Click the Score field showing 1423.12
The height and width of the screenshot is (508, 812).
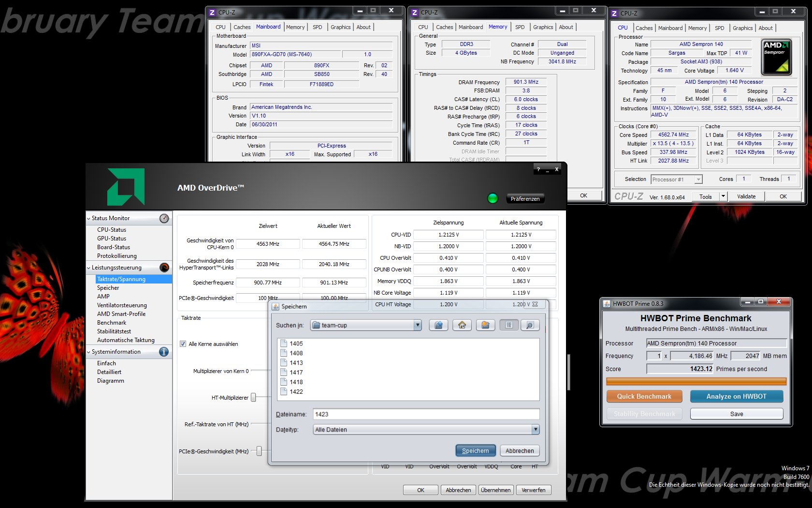[680, 369]
